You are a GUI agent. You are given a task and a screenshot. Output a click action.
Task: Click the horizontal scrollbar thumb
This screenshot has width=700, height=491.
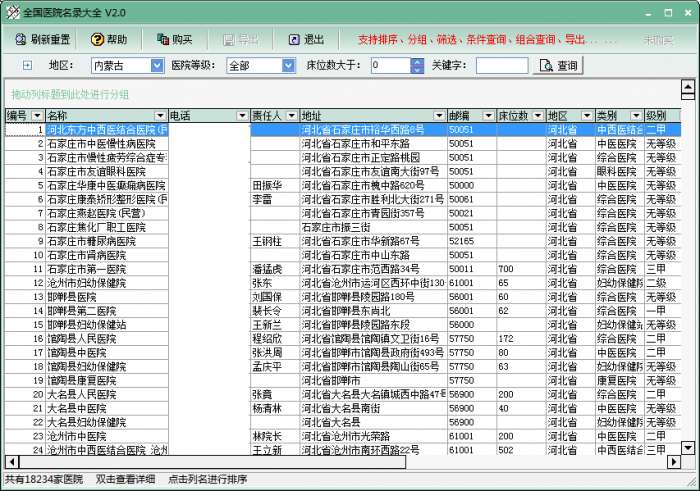[x=212, y=462]
